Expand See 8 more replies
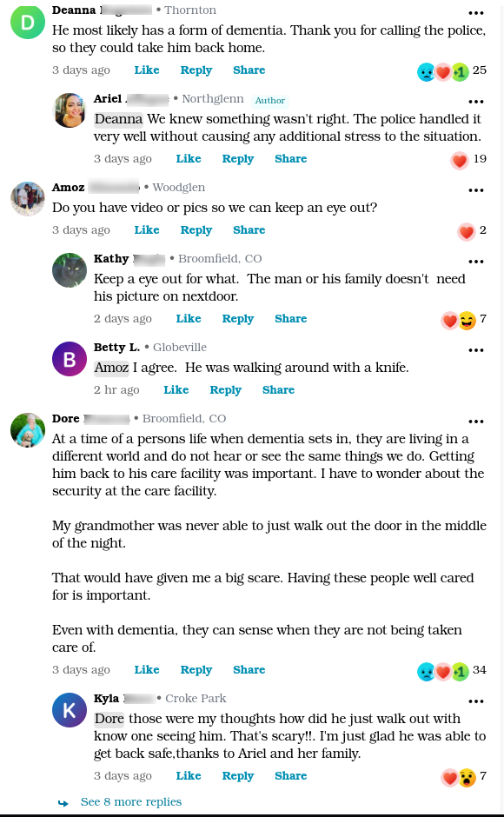The image size is (504, 817). (x=131, y=802)
